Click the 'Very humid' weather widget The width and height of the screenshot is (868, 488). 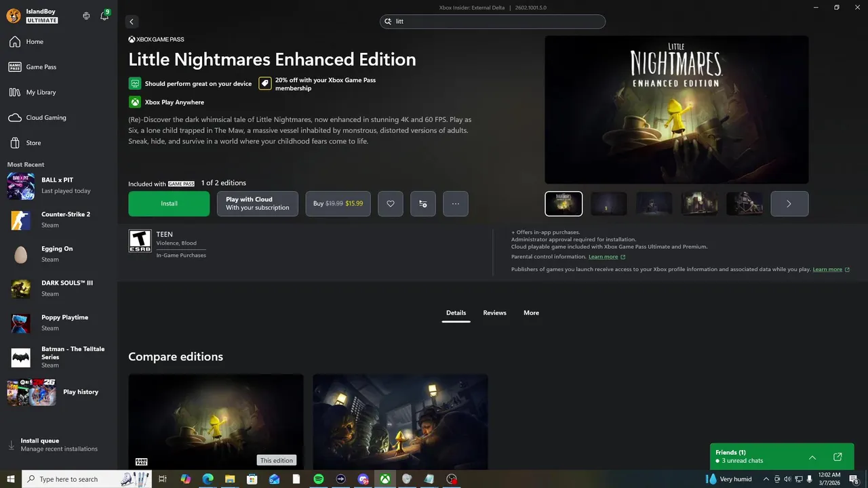click(x=729, y=479)
